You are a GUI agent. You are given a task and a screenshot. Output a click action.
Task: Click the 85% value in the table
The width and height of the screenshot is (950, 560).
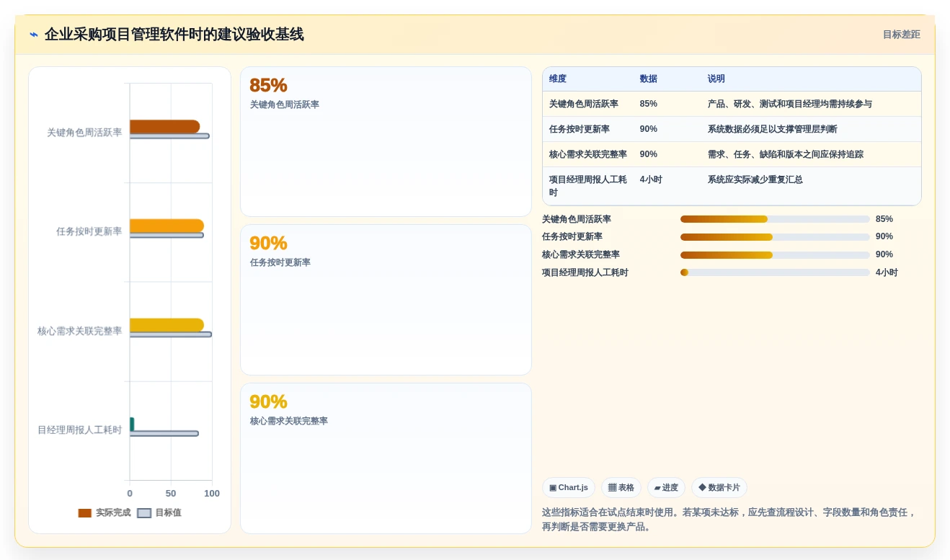(649, 104)
